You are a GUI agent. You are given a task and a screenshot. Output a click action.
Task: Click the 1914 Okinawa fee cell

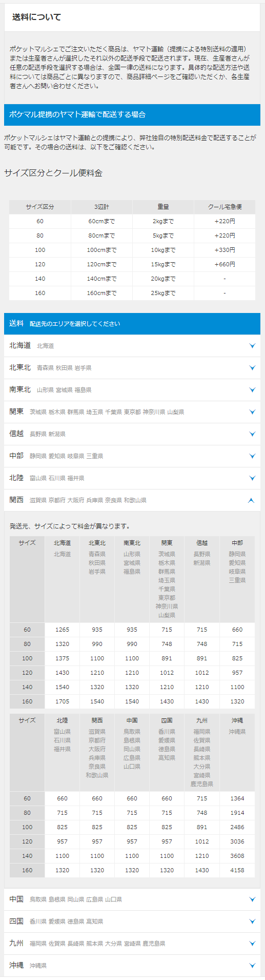click(237, 813)
